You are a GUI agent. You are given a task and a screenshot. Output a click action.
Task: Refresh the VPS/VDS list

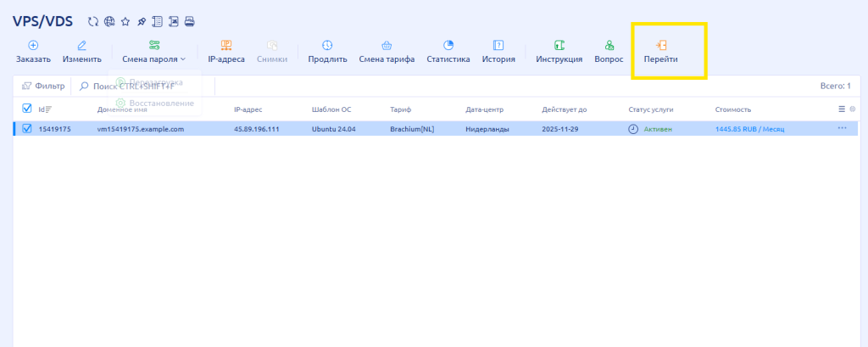93,21
